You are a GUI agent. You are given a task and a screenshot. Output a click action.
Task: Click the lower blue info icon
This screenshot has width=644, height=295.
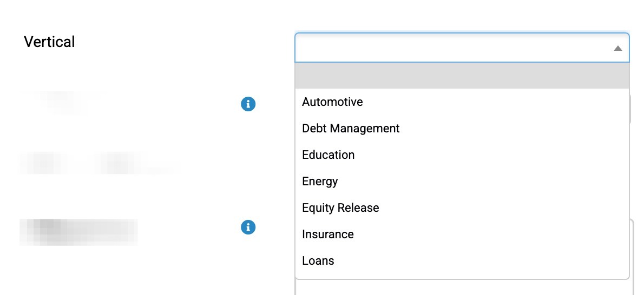[x=248, y=227]
